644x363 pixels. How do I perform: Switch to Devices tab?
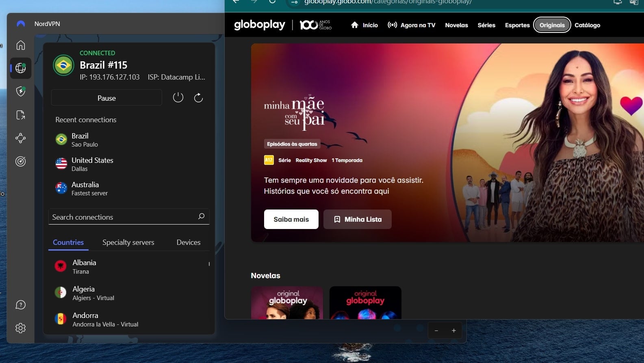click(x=189, y=242)
